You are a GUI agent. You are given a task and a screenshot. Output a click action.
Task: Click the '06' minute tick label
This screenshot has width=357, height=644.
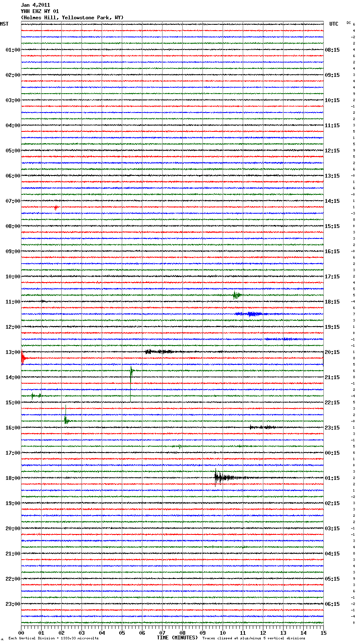click(142, 633)
